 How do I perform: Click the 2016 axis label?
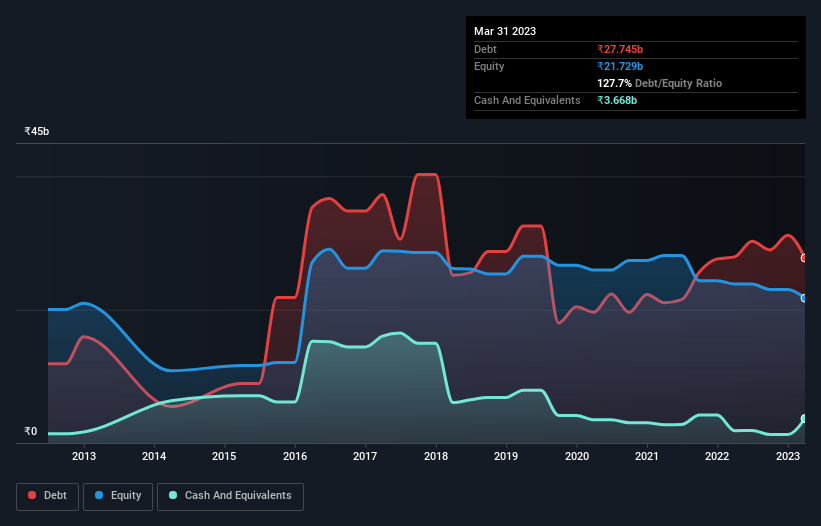[295, 456]
